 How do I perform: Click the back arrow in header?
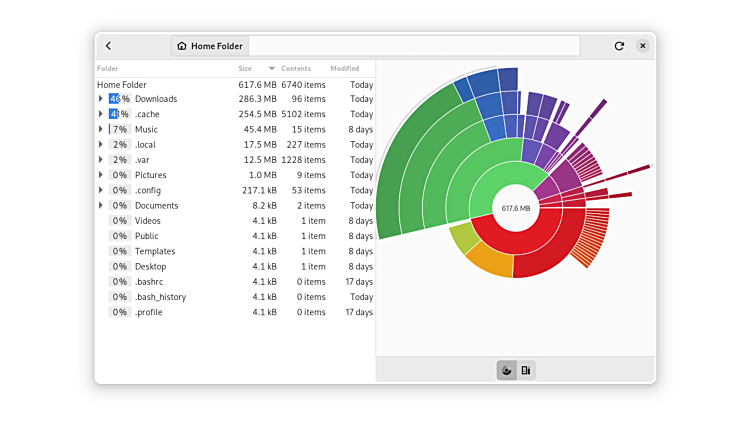(108, 46)
